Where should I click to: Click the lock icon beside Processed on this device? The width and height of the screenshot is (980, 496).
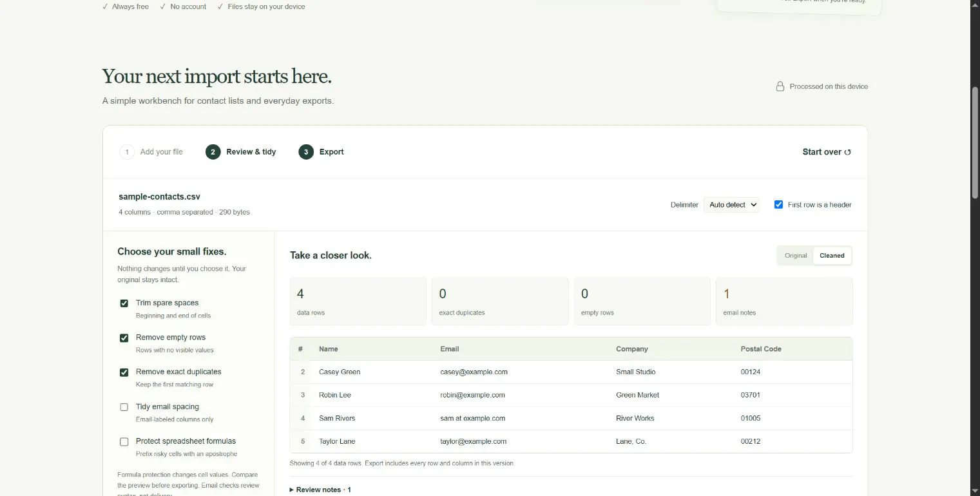[x=780, y=86]
